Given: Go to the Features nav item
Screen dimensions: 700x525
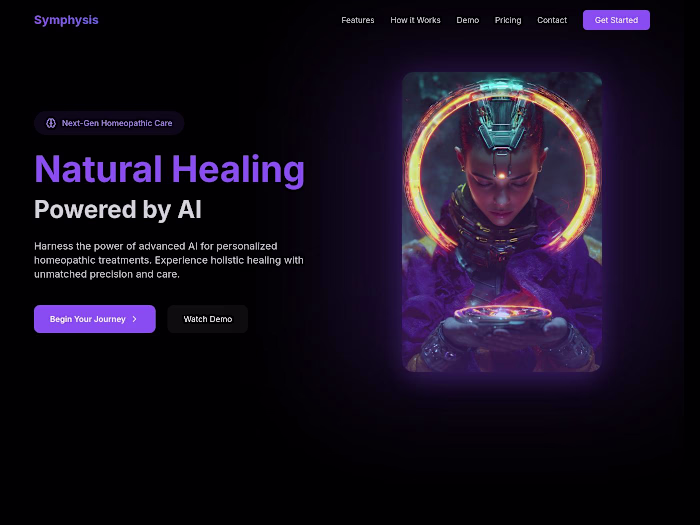Looking at the screenshot, I should click(x=358, y=20).
